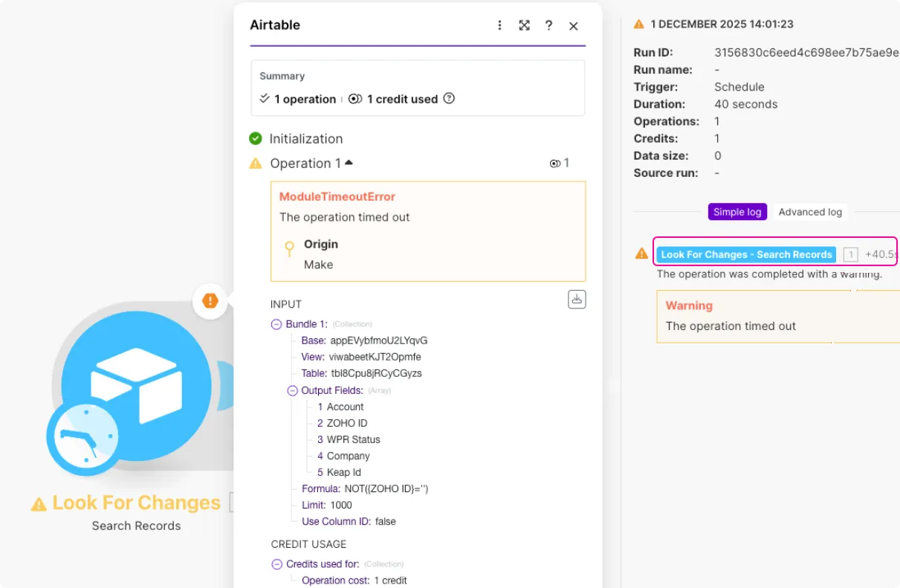
Task: Click the Duration 40 seconds value
Action: point(746,104)
